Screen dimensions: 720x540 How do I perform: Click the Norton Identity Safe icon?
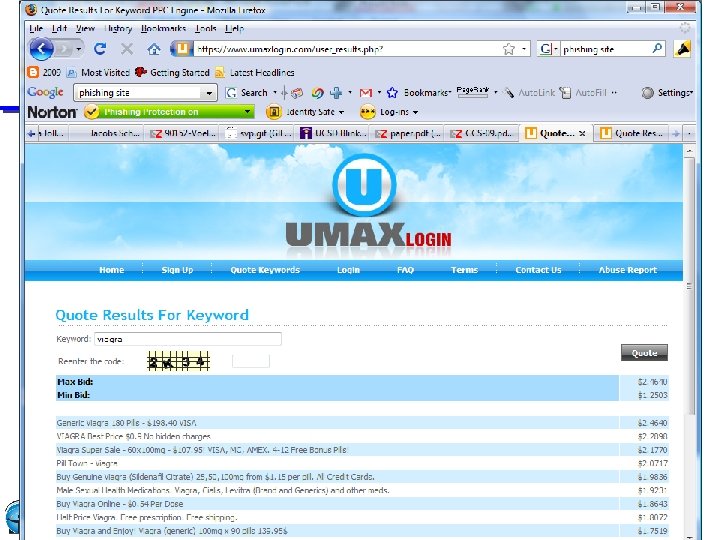tap(274, 112)
